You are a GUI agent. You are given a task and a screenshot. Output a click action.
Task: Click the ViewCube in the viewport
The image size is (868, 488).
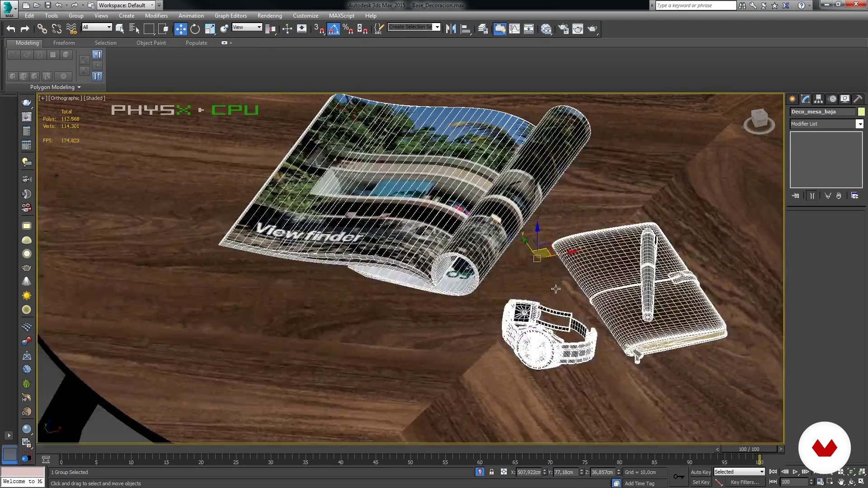[759, 121]
